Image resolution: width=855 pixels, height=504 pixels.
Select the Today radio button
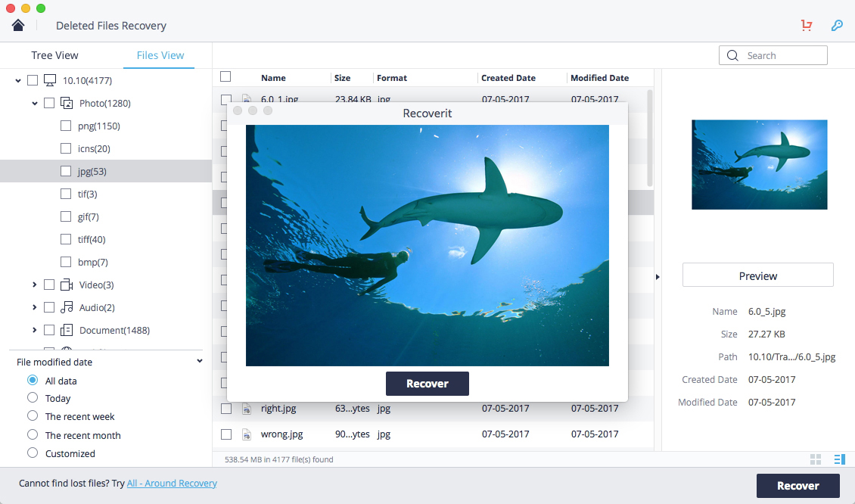tap(33, 398)
